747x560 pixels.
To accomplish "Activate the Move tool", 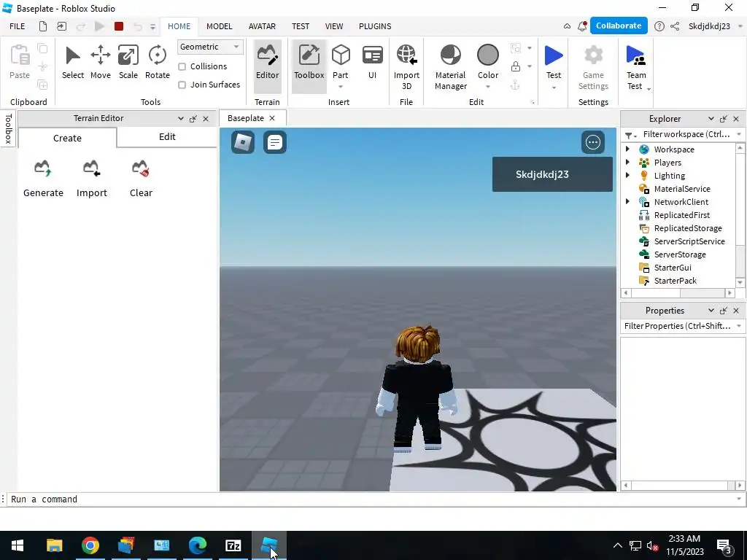I will click(x=101, y=62).
